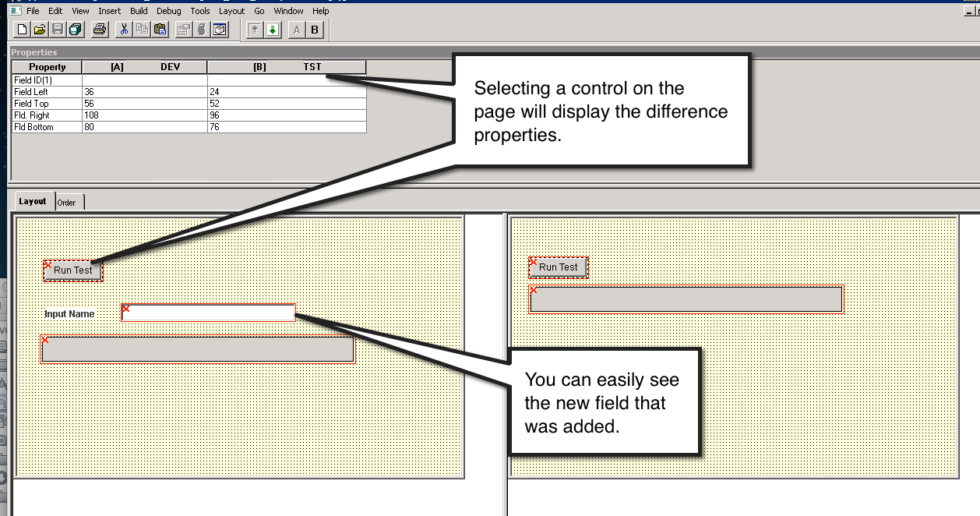Click the Property column header
Screen dimensions: 980x516
point(48,67)
